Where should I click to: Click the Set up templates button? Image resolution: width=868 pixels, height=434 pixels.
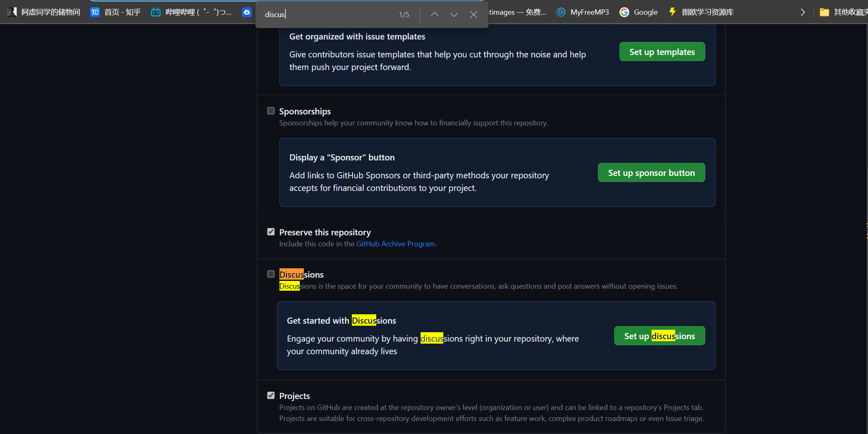coord(662,52)
